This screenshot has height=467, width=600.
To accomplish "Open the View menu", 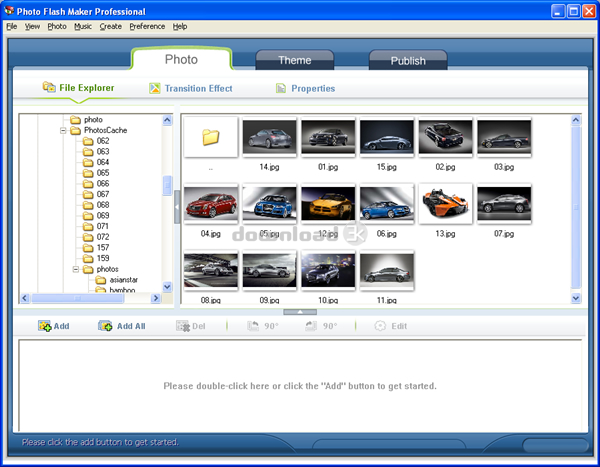I will click(32, 26).
